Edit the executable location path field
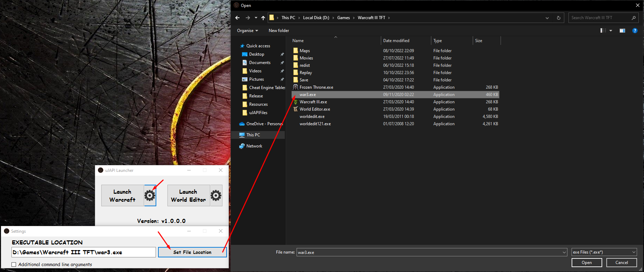644x272 pixels. pyautogui.click(x=84, y=252)
